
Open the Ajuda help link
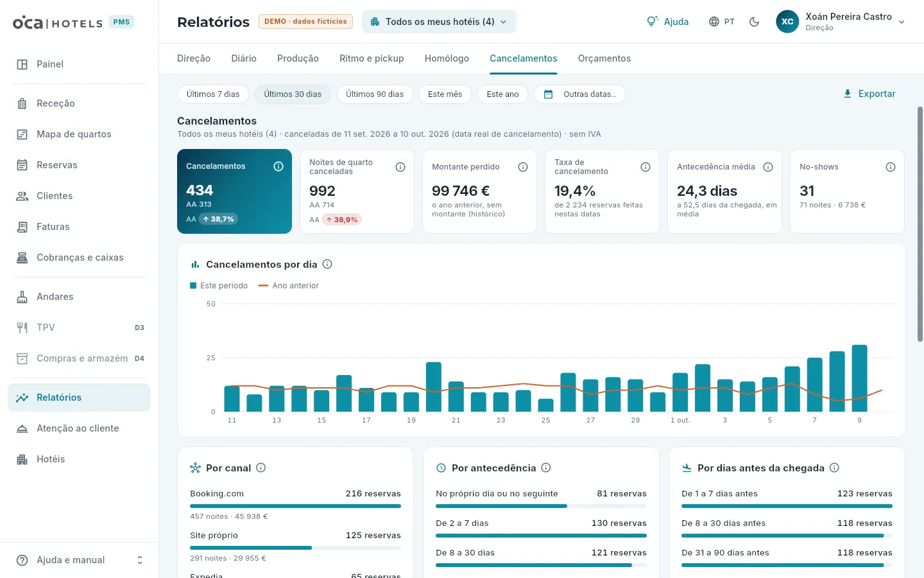[667, 22]
